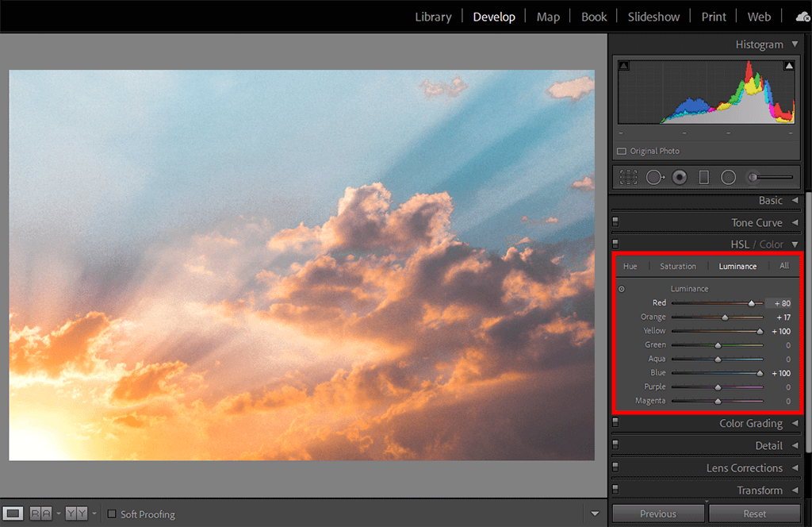Toggle shadow clipping indicator in histogram

point(624,66)
